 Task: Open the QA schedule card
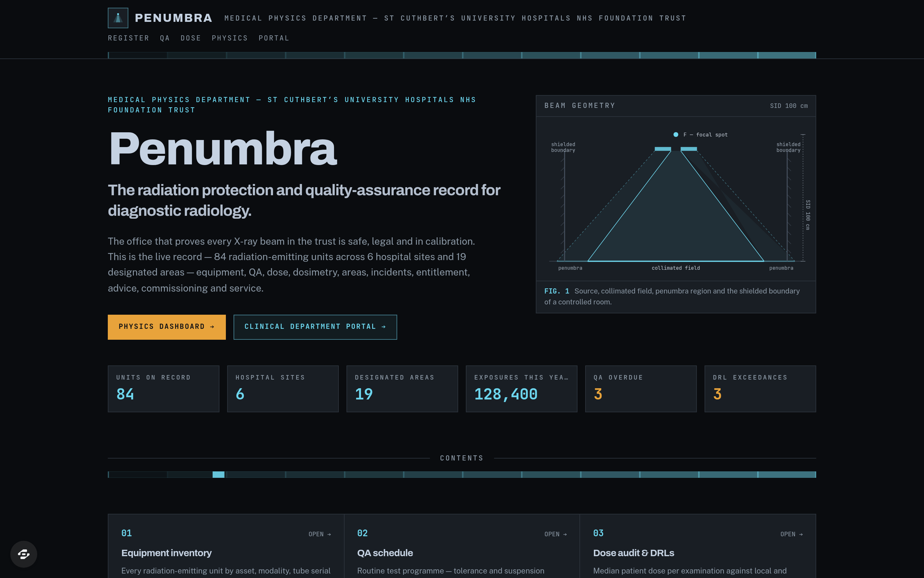pyautogui.click(x=462, y=546)
